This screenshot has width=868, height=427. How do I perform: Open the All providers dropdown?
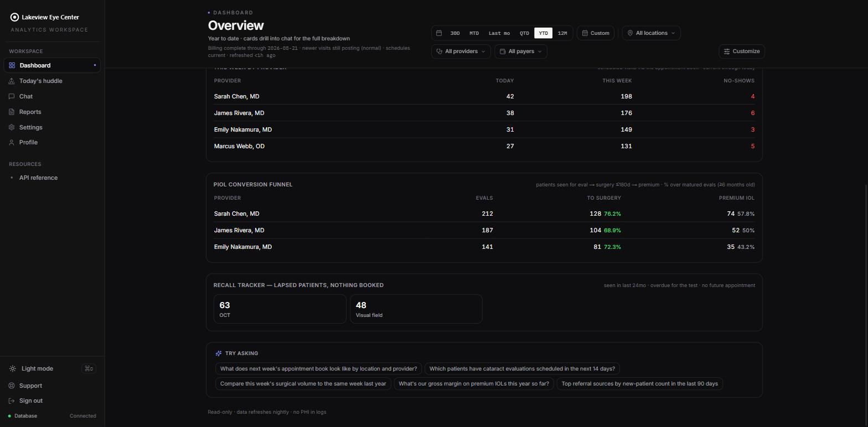[x=461, y=51]
